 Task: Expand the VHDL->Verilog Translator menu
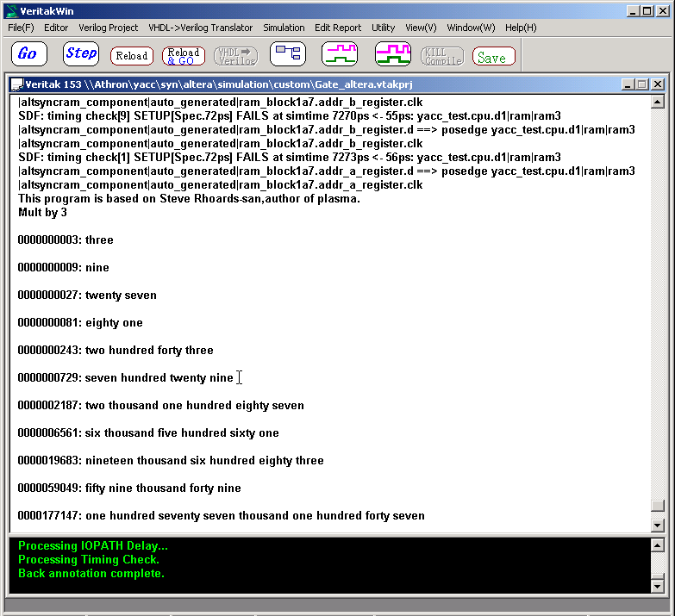[201, 28]
